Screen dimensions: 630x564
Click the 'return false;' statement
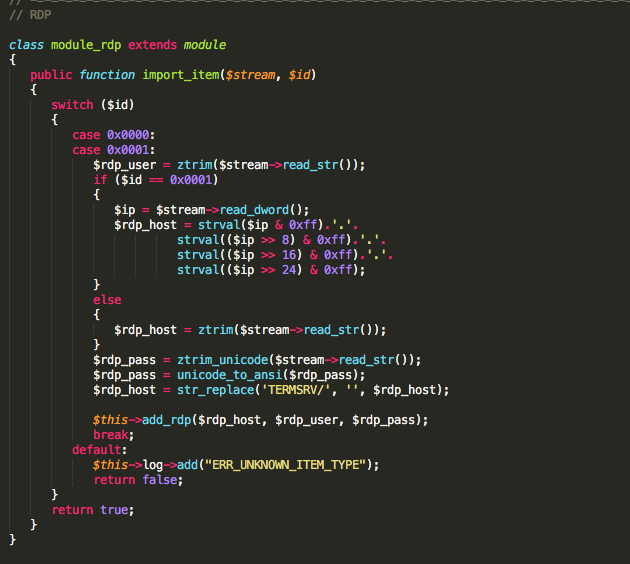(x=138, y=480)
